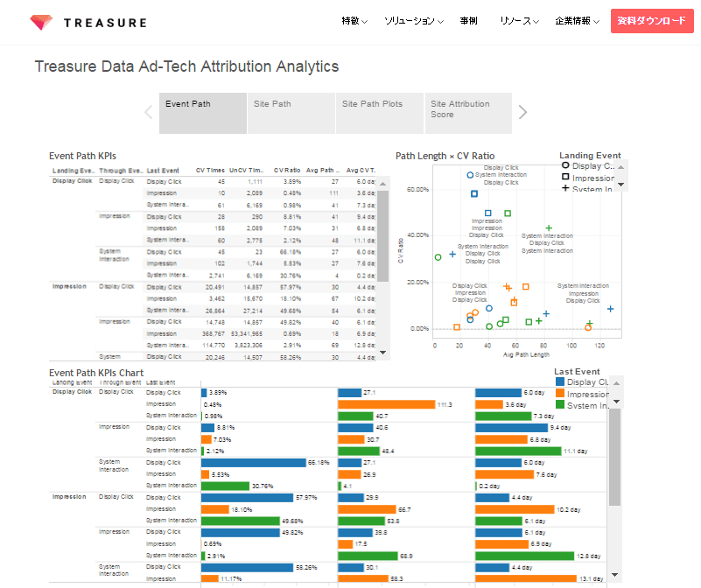Show more dashboard tabs with right arrow
701x588 pixels.
click(522, 112)
